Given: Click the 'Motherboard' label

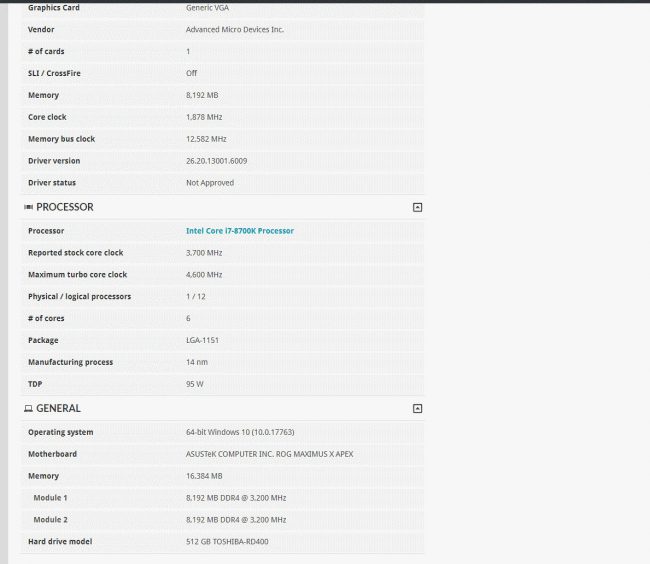Looking at the screenshot, I should (x=52, y=454).
